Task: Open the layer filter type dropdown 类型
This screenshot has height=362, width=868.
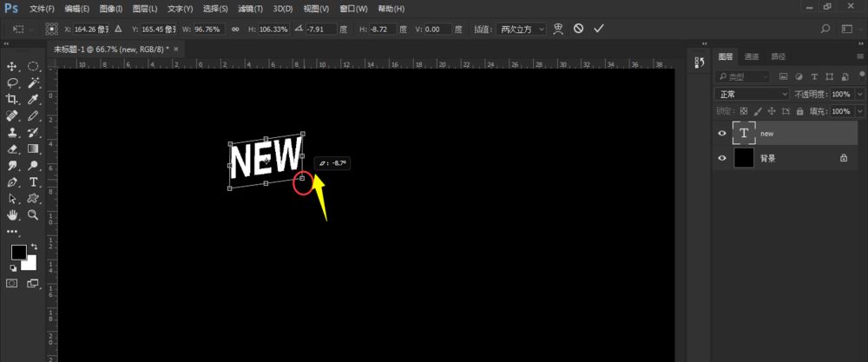Action: coord(742,77)
